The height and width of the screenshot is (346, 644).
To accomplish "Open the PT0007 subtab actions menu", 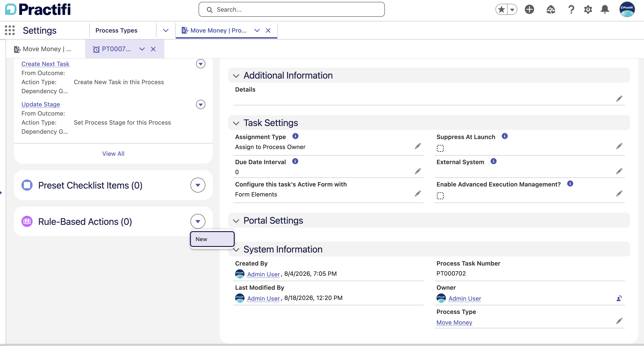I will point(142,49).
